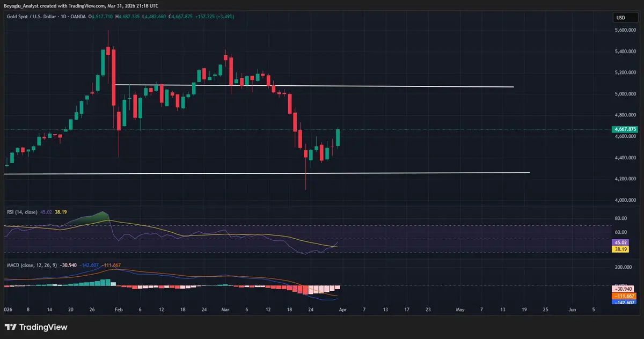Click the latest green candlestick on chart

pos(339,137)
